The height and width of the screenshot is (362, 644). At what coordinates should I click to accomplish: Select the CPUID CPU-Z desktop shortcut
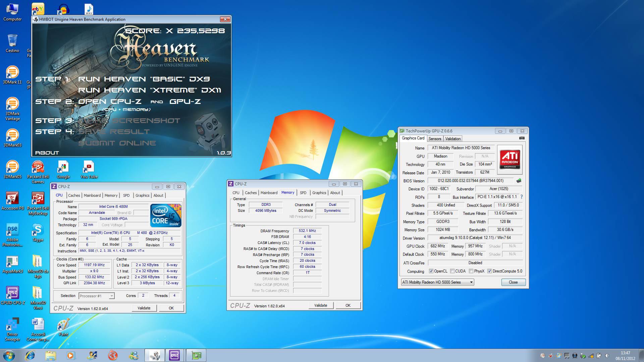pos(12,295)
